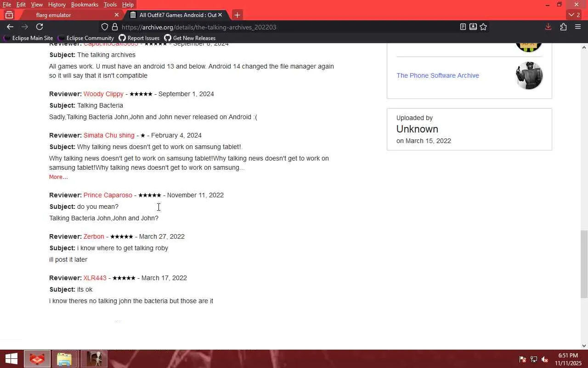Image resolution: width=588 pixels, height=368 pixels.
Task: Click the "Uploaded by" label
Action: (414, 118)
